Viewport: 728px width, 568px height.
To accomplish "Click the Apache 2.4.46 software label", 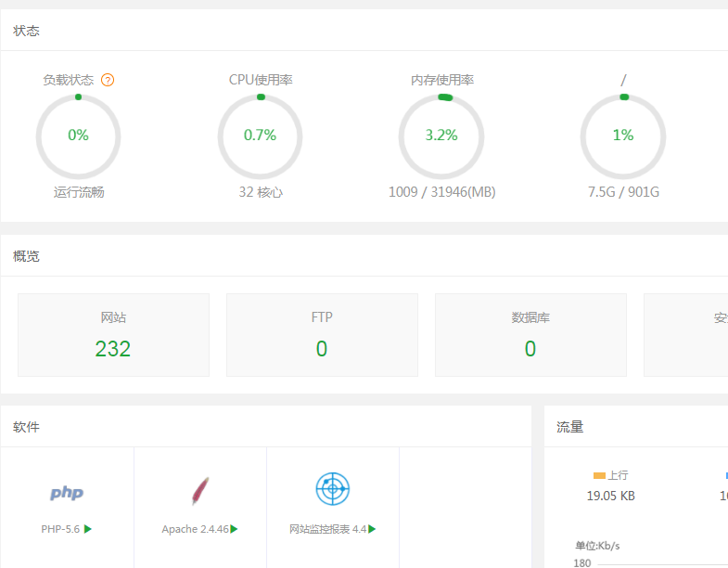I will pyautogui.click(x=195, y=529).
